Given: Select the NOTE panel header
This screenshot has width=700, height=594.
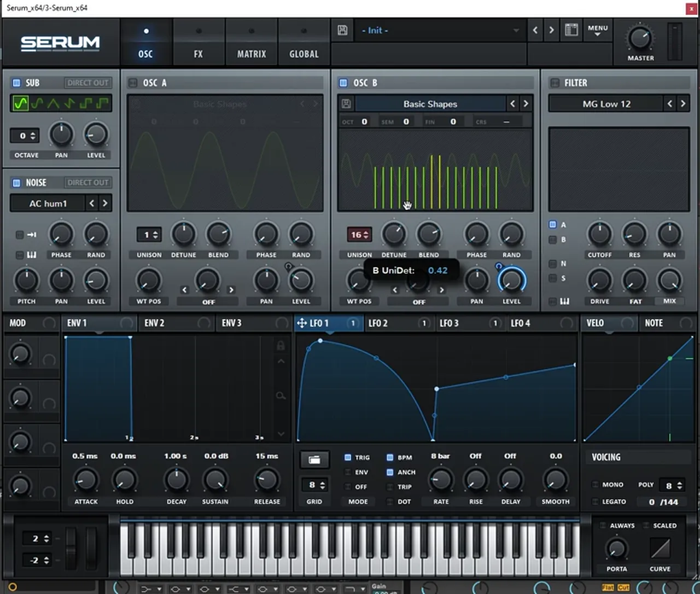Looking at the screenshot, I should (x=668, y=323).
